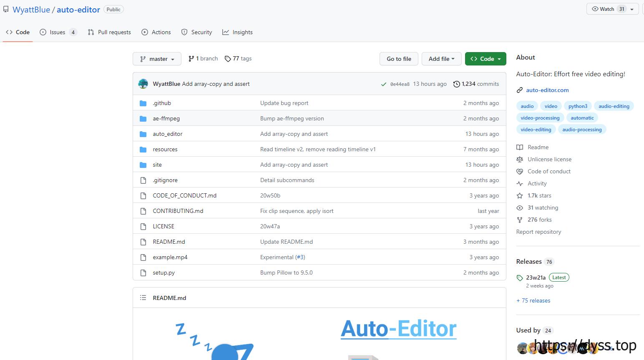644x360 pixels.
Task: Click the tag icon next to 23w21a
Action: [520, 278]
